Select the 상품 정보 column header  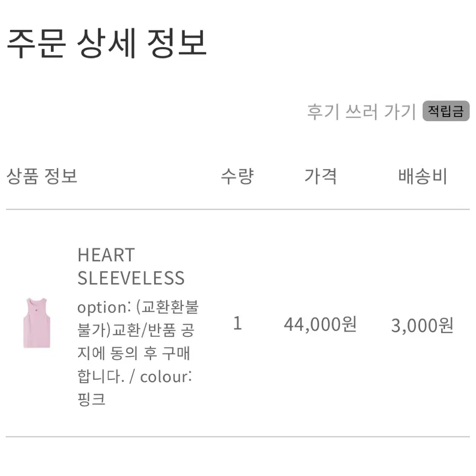(x=42, y=176)
